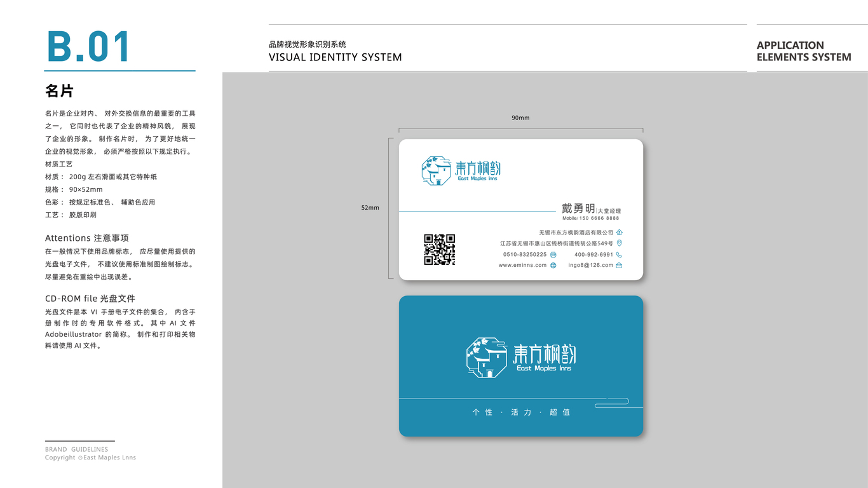Click the company name 无锡市东方枫韵酒店有限公司
868x488 pixels.
coord(576,233)
